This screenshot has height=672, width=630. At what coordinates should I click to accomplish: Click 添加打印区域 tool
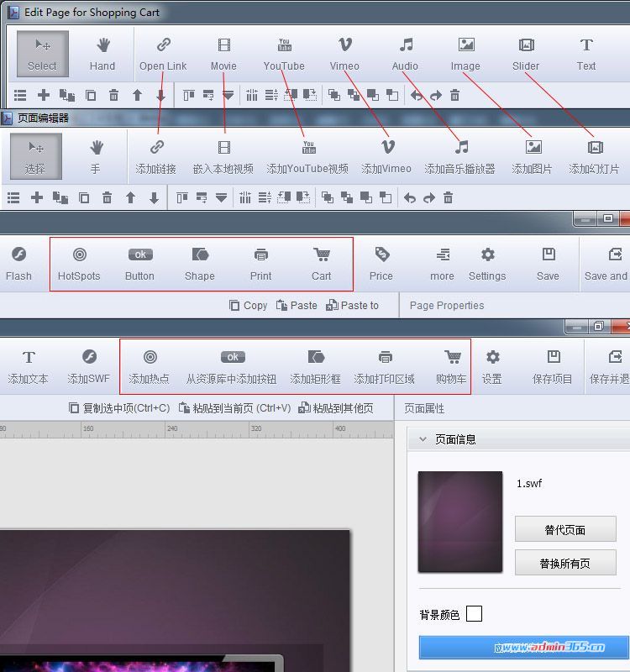385,367
